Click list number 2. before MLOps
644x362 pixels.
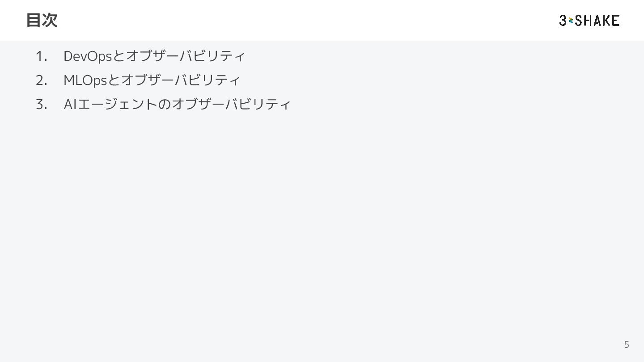[x=42, y=80]
